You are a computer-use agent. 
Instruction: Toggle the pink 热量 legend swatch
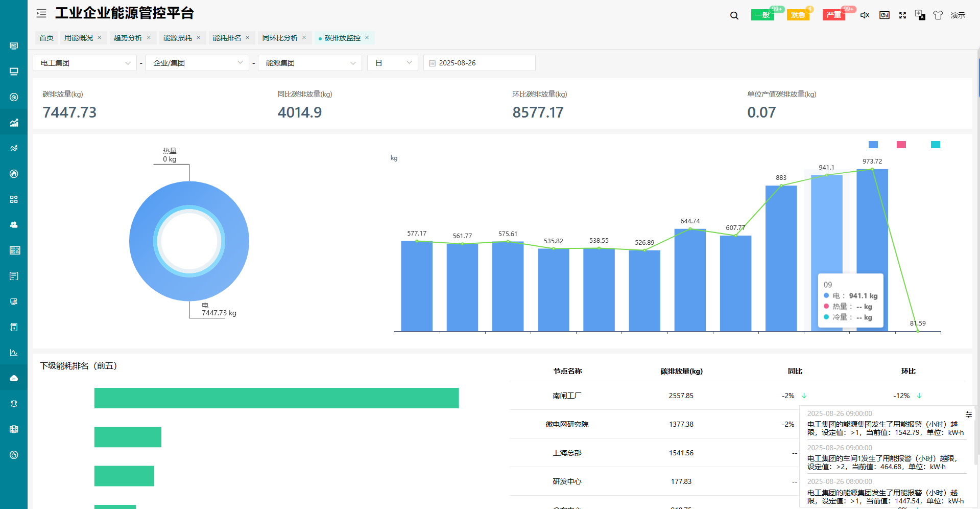point(901,145)
